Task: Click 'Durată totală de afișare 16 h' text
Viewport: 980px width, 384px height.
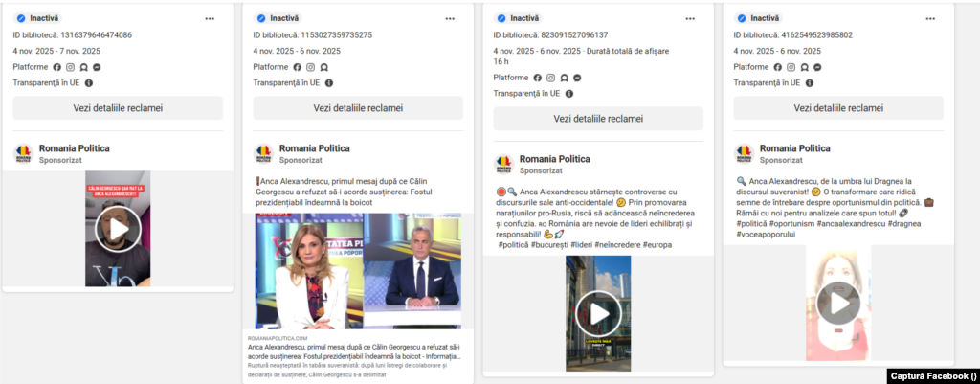Action: tap(581, 56)
